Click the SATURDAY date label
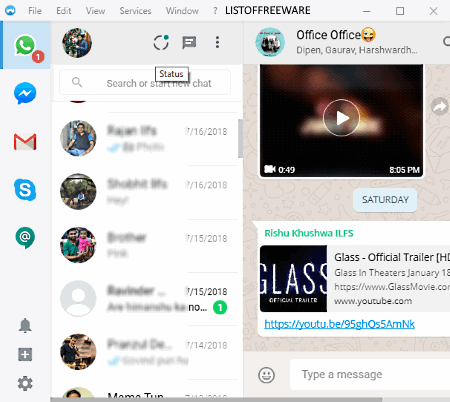This screenshot has height=402, width=450. pos(385,200)
